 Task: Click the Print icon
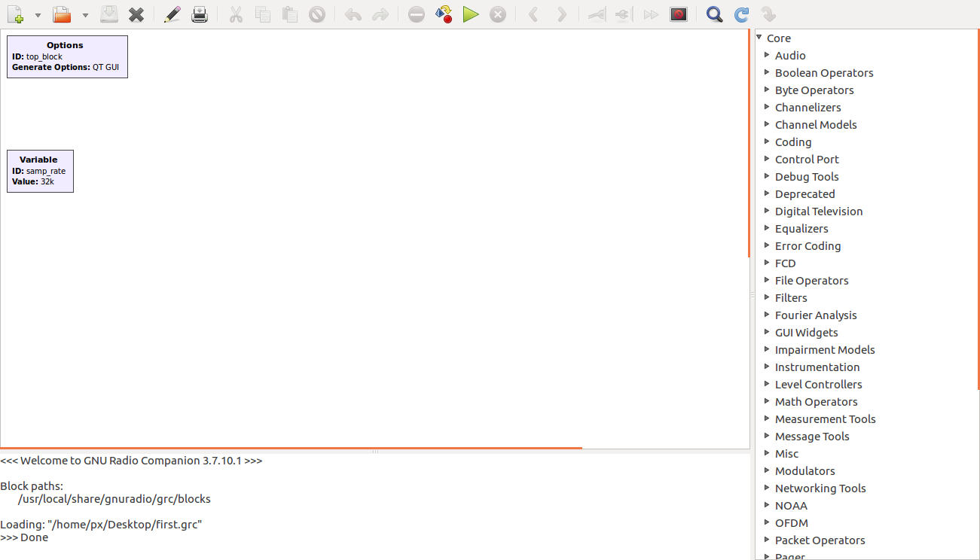click(x=200, y=14)
